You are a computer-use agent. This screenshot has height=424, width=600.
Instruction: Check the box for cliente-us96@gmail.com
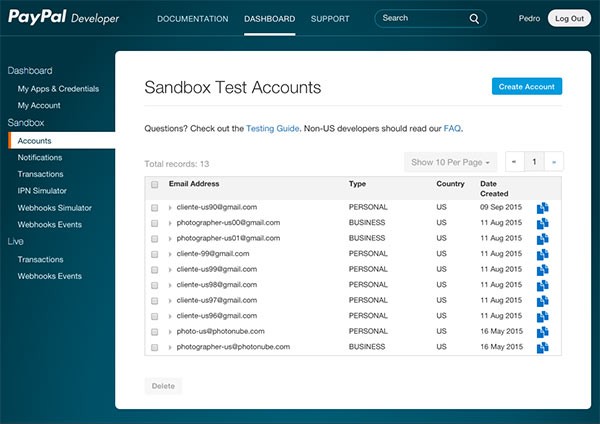coord(155,316)
